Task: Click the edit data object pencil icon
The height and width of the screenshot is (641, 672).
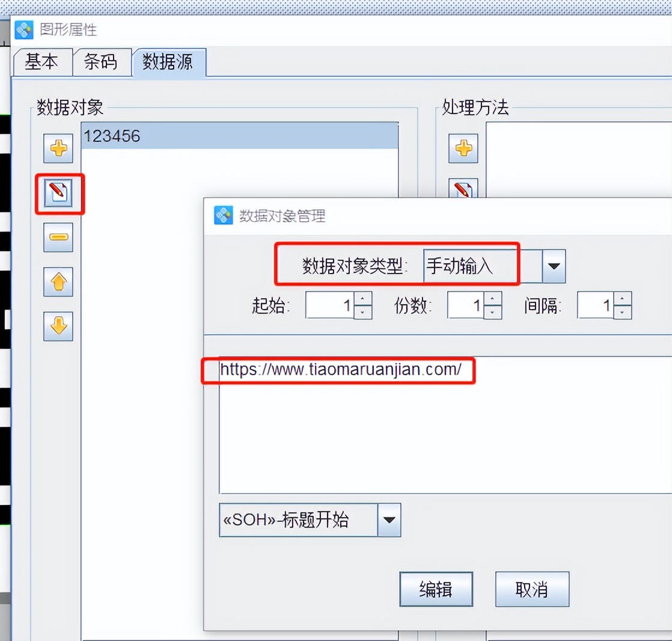Action: pyautogui.click(x=58, y=192)
